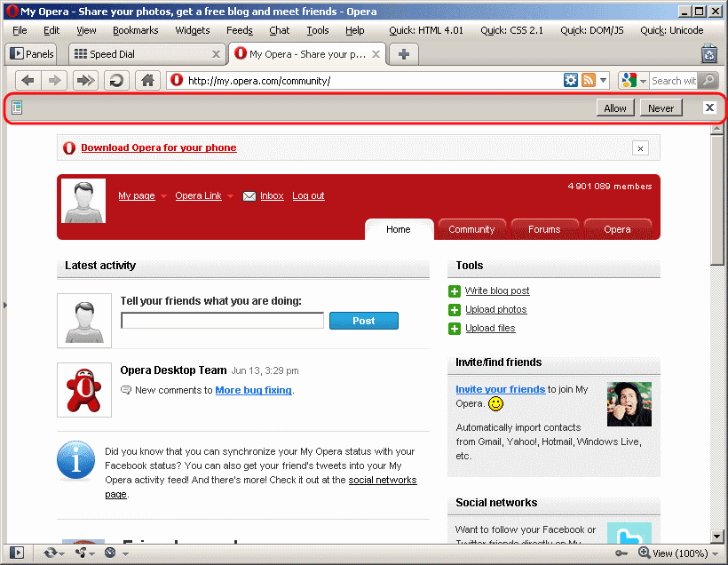Click the blue Post button
The image size is (728, 565).
point(363,321)
